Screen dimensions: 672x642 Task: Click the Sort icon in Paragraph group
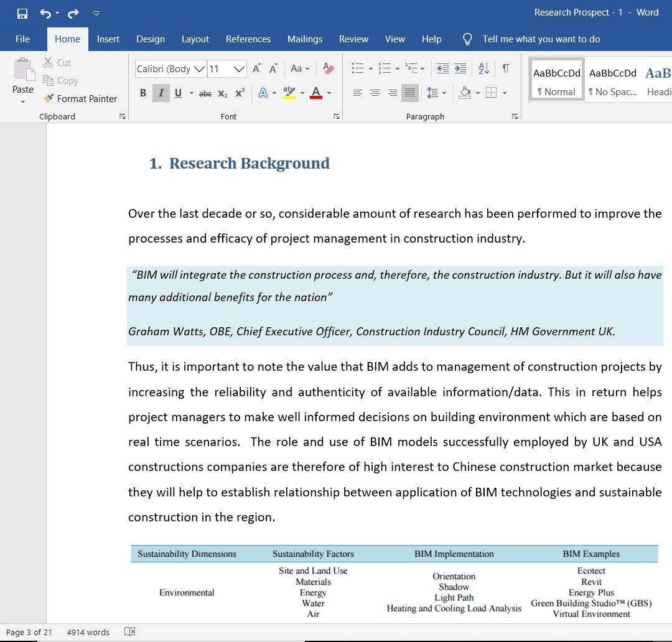(483, 68)
